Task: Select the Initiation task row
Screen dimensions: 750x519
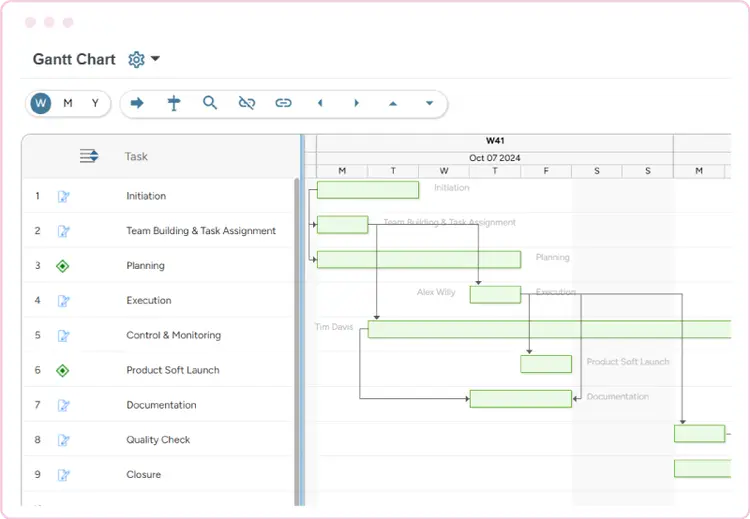Action: point(158,196)
